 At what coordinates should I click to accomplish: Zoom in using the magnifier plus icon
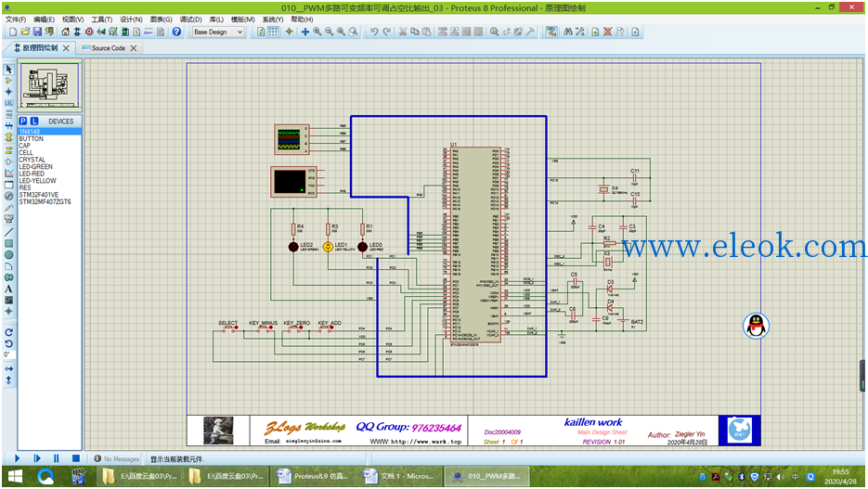click(x=317, y=32)
